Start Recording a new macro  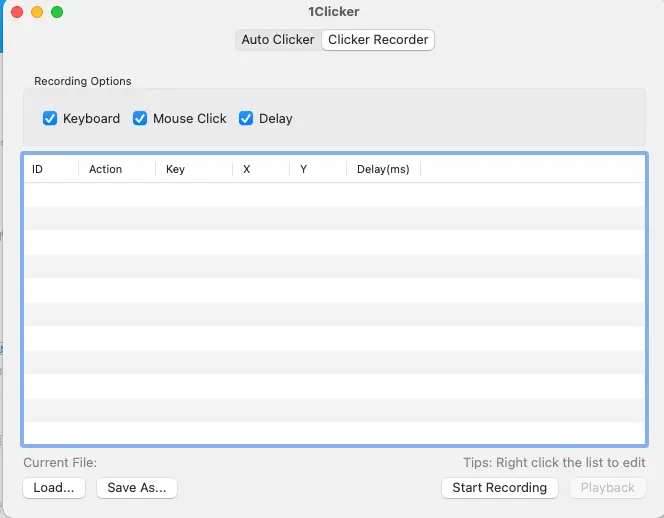point(499,488)
